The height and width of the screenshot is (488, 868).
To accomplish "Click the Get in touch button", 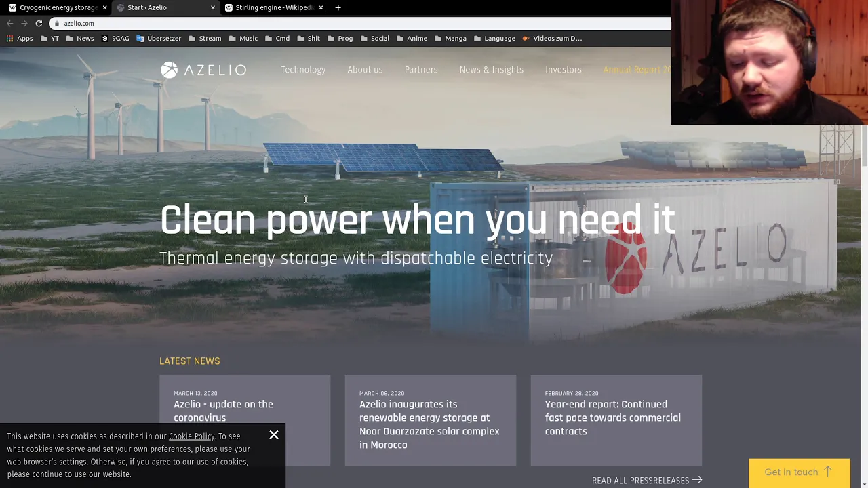I will 800,472.
